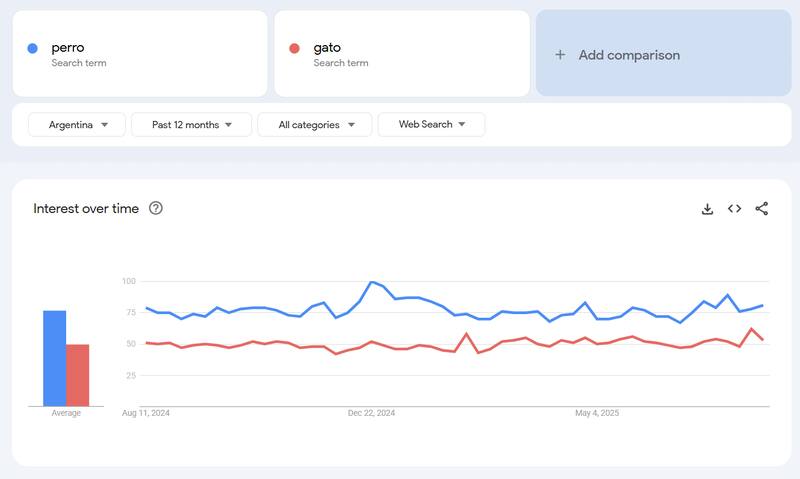Open the Argentina region dropdown
Screen dimensions: 800x479
(x=78, y=124)
